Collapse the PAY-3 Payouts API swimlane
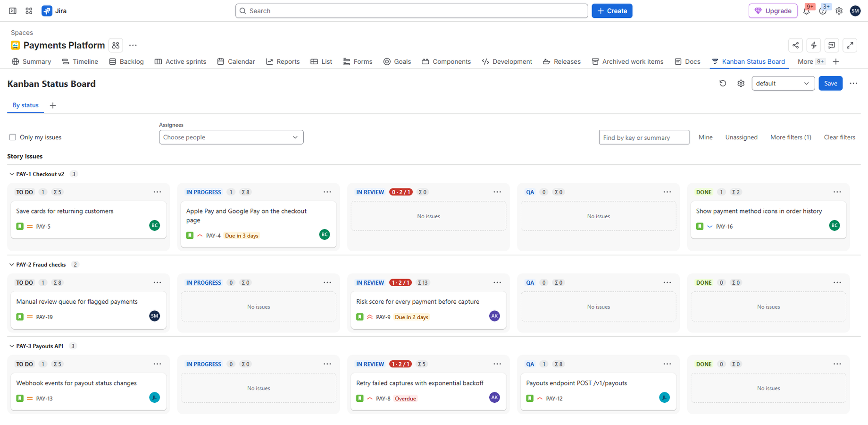This screenshot has width=868, height=425. click(x=12, y=346)
